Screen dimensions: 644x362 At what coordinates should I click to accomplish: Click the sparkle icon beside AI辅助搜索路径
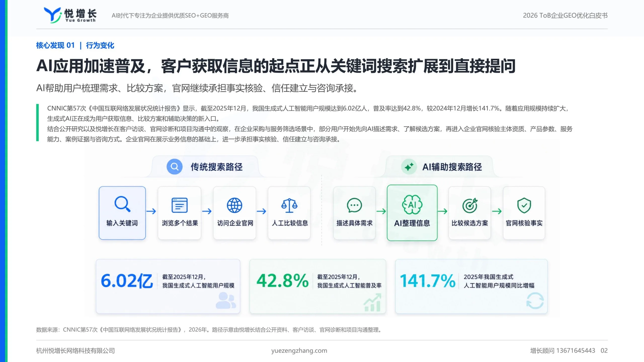(409, 167)
